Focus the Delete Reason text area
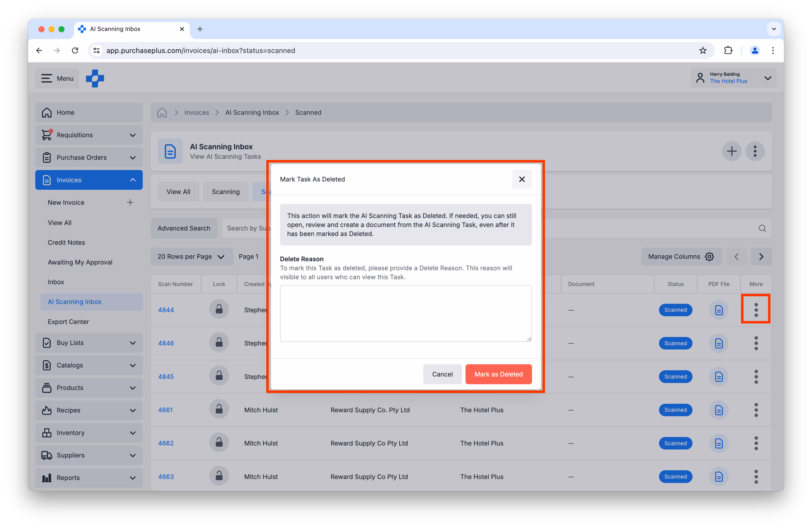812x528 pixels. pyautogui.click(x=405, y=313)
